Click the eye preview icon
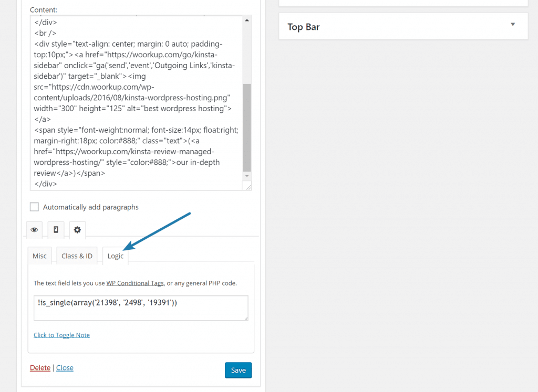 pyautogui.click(x=34, y=229)
